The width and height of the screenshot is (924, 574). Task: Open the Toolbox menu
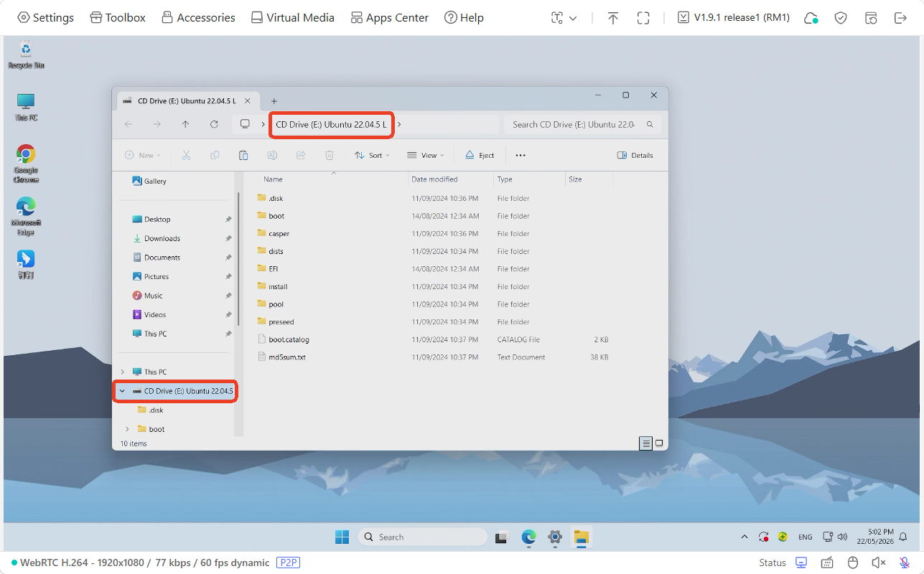coord(118,18)
